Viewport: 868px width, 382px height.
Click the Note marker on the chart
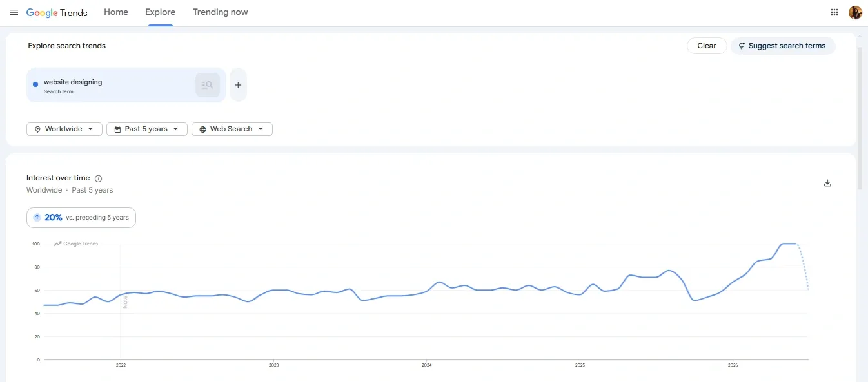click(125, 301)
